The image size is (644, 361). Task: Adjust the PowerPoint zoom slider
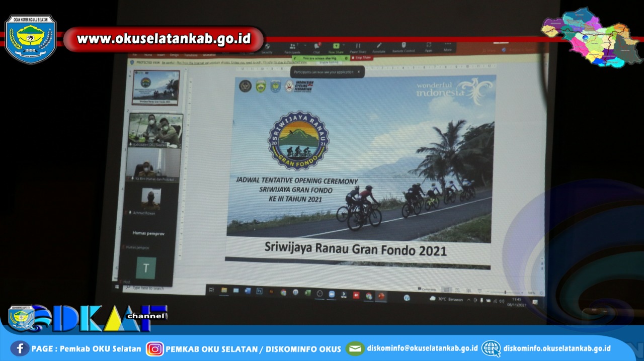(x=505, y=292)
